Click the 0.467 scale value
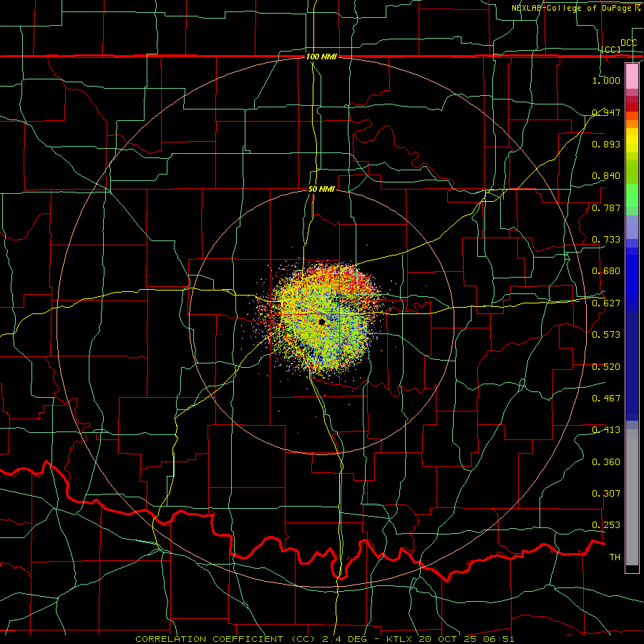The width and height of the screenshot is (644, 644). 606,398
